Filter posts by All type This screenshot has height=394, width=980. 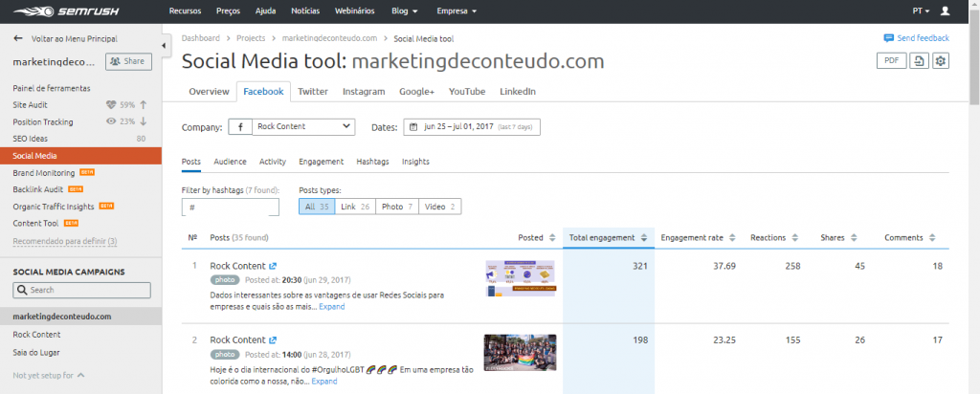[317, 207]
